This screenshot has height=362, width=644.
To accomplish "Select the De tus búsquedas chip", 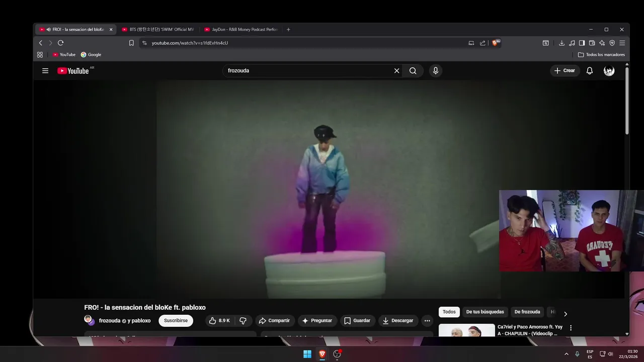I will [485, 312].
